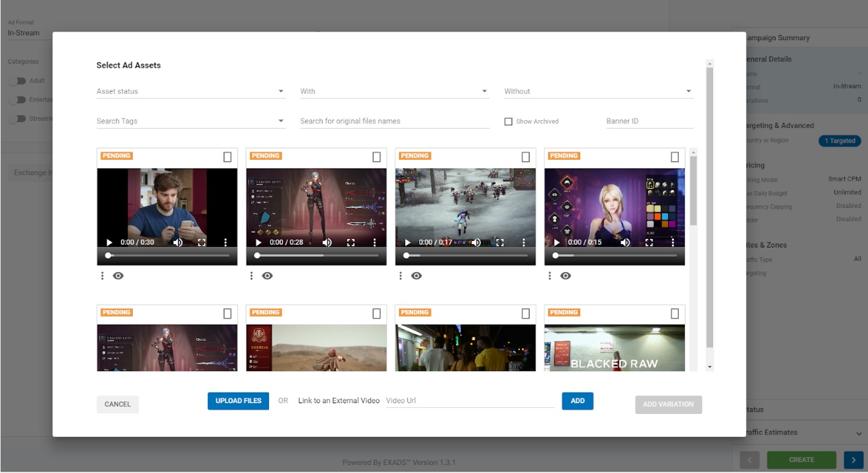This screenshot has width=868, height=473.
Task: Click the 1 Targeted badge in Campaign Summary
Action: pos(840,141)
